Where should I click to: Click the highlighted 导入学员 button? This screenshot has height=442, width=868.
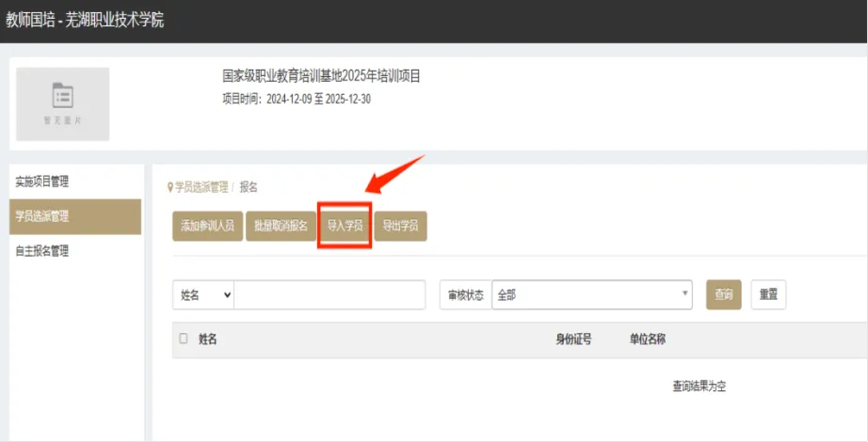[x=345, y=227]
